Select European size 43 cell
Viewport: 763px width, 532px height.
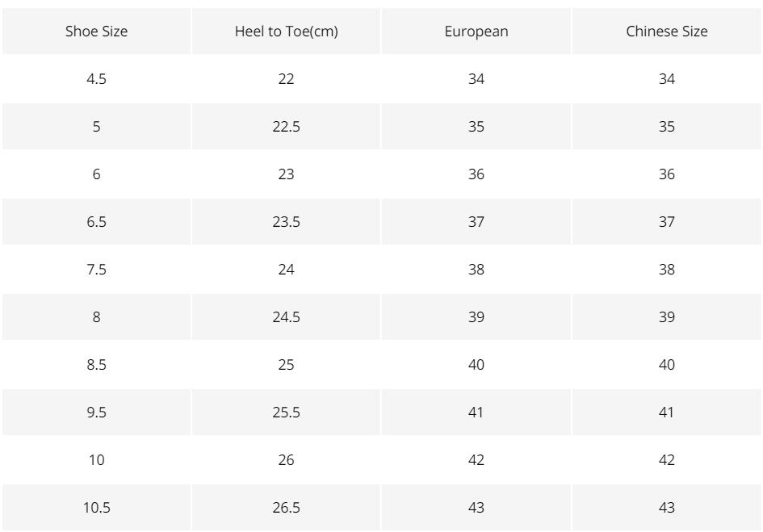(x=476, y=508)
